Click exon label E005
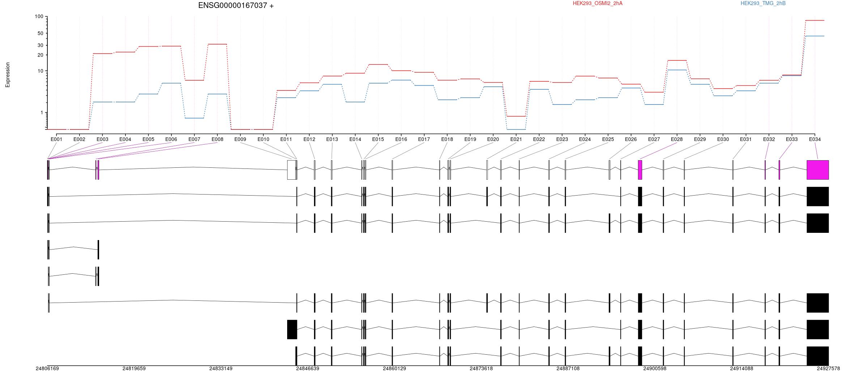 [x=148, y=139]
